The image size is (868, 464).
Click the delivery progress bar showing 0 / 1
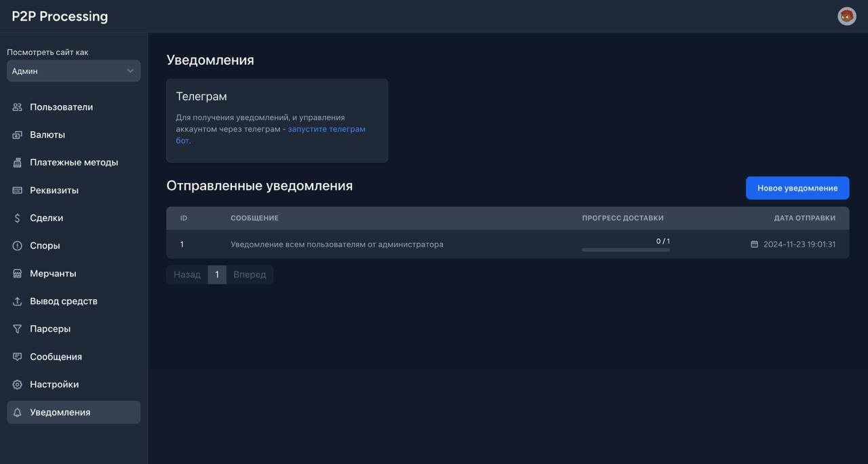pyautogui.click(x=626, y=250)
